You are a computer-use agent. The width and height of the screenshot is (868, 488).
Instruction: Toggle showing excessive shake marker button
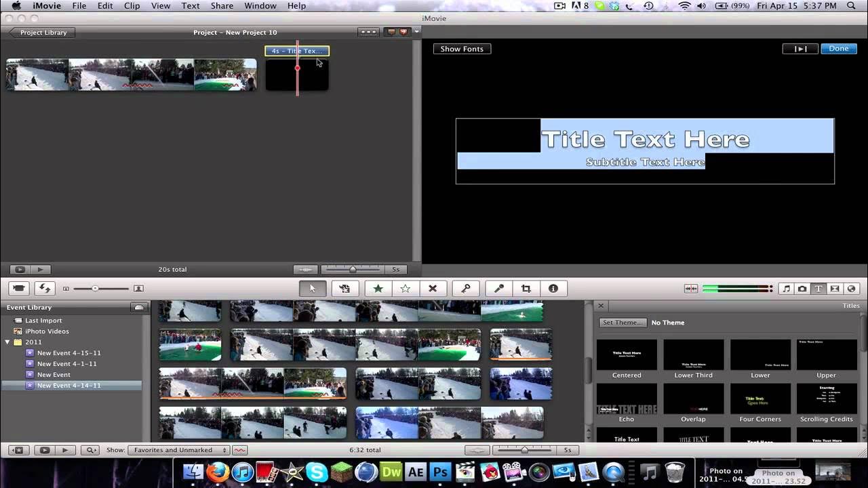[239, 450]
